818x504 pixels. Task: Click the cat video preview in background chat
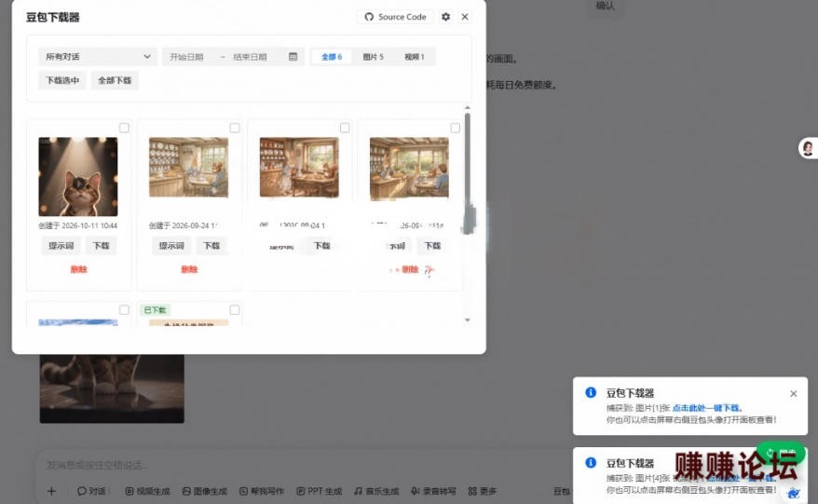(x=112, y=388)
